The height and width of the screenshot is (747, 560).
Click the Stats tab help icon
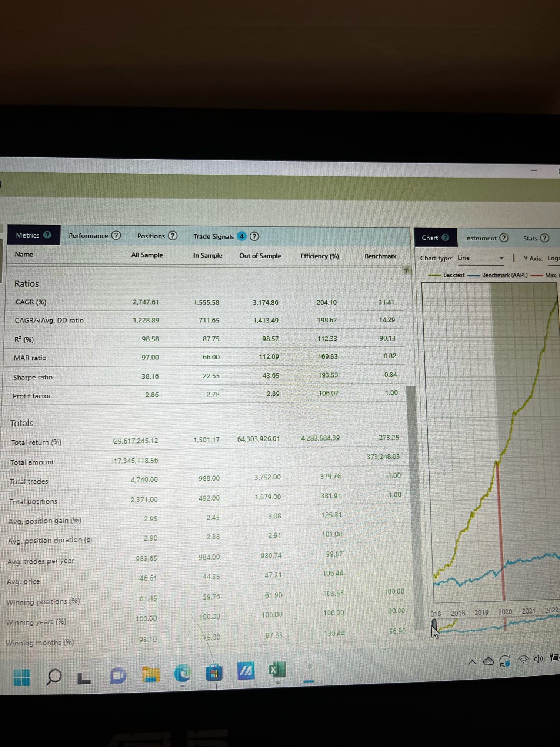pyautogui.click(x=544, y=238)
